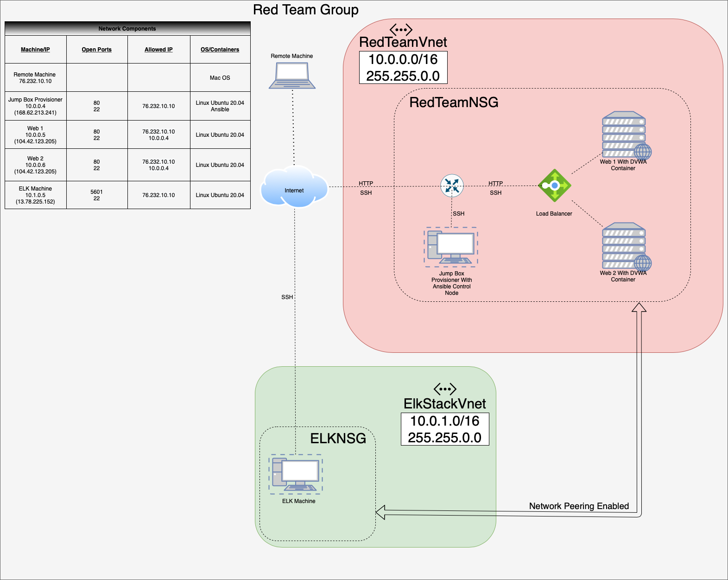This screenshot has height=580, width=728.
Task: Click the Web 1 DVWA server icon
Action: [627, 135]
